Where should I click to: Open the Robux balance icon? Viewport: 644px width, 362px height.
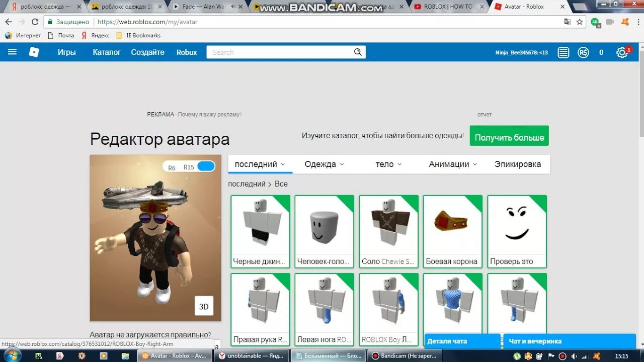(x=583, y=52)
